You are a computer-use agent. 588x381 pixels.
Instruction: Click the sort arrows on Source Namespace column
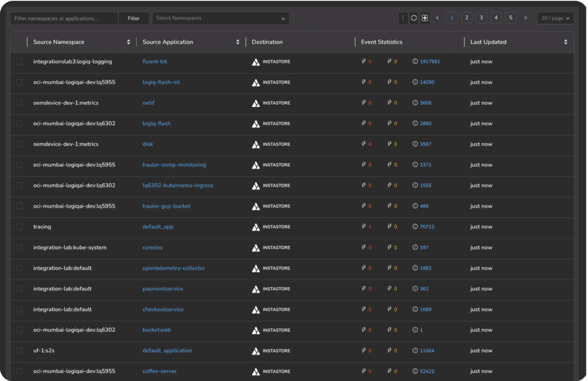(129, 42)
